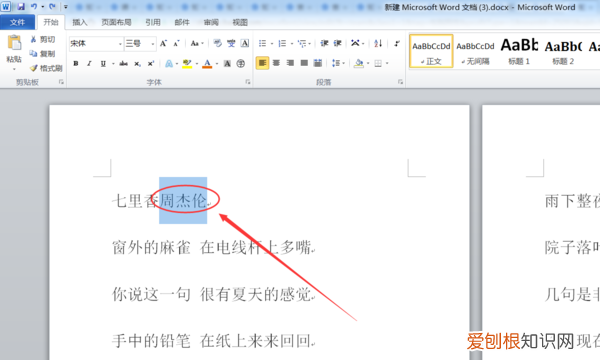Viewport: 600px width, 360px height.
Task: Apply superscript formatting (x²)
Action: (x=151, y=64)
